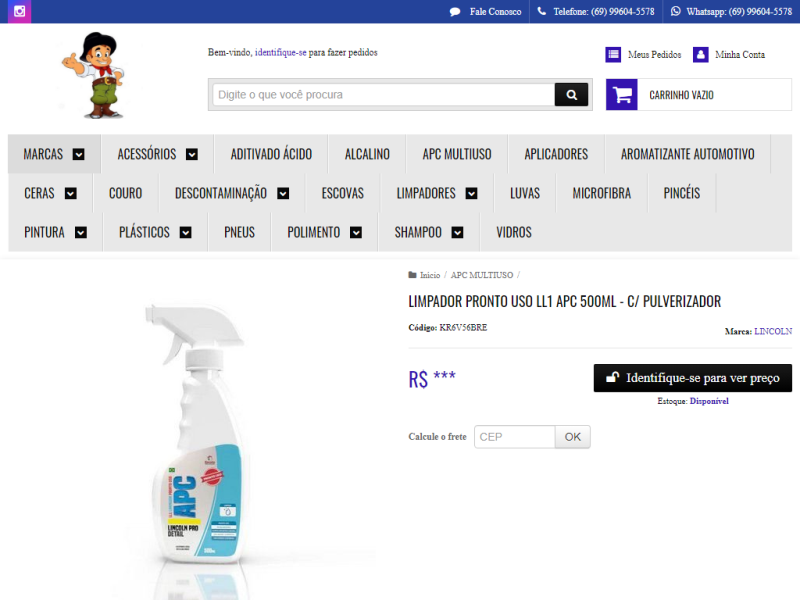Click the breadcrumb folder icon
Image resolution: width=800 pixels, height=600 pixels.
click(x=412, y=275)
